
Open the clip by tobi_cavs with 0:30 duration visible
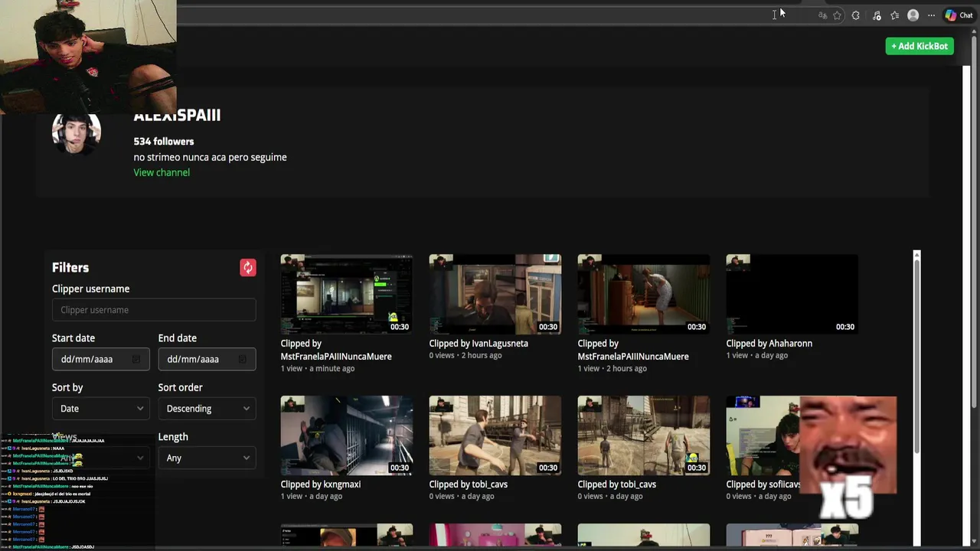[495, 435]
